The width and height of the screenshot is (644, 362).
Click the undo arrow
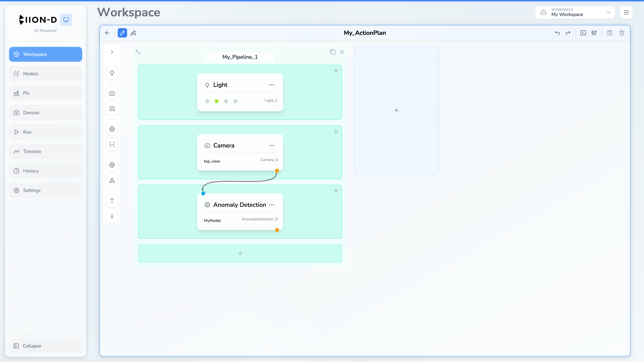[x=557, y=33]
